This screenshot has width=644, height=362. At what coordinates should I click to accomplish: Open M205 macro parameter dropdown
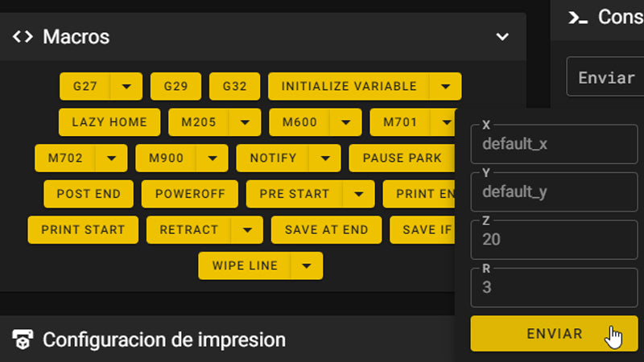coord(245,122)
